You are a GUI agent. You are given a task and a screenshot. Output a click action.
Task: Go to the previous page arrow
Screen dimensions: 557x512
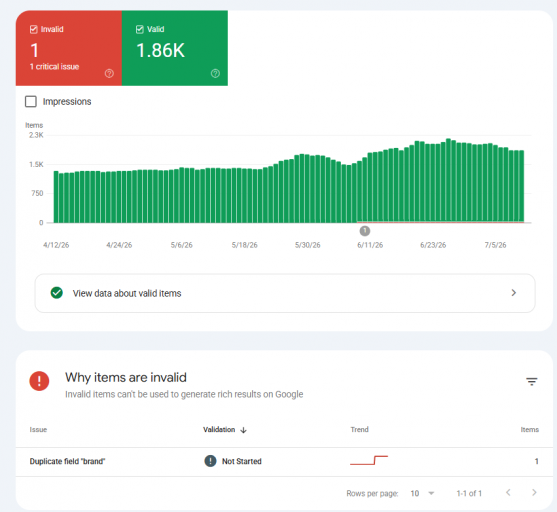tap(508, 492)
